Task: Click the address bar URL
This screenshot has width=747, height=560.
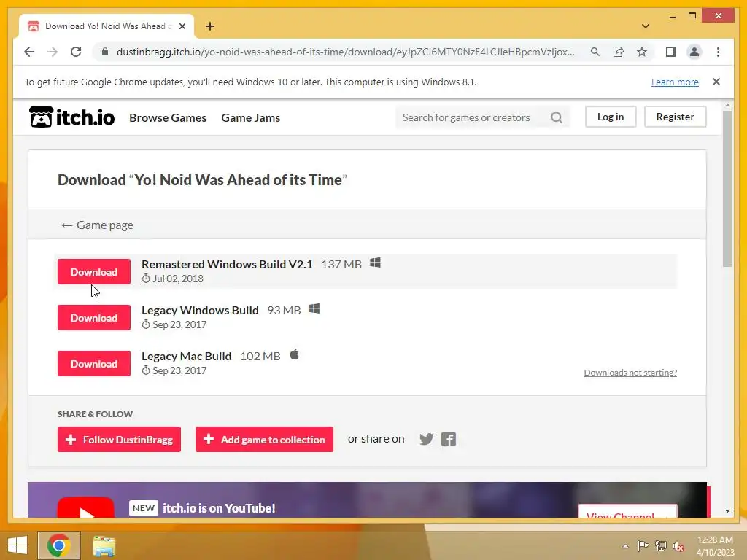Action: tap(345, 52)
